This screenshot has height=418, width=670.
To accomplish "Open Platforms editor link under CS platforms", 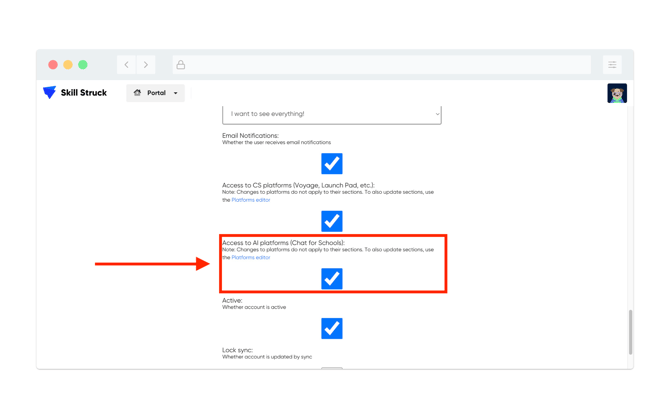I will click(x=251, y=200).
